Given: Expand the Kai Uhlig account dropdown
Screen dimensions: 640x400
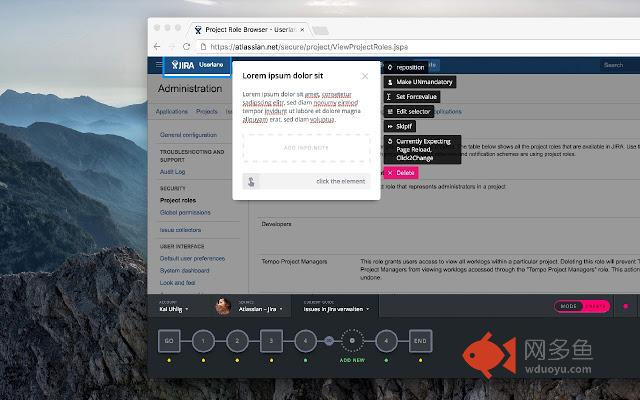Looking at the screenshot, I should (174, 309).
